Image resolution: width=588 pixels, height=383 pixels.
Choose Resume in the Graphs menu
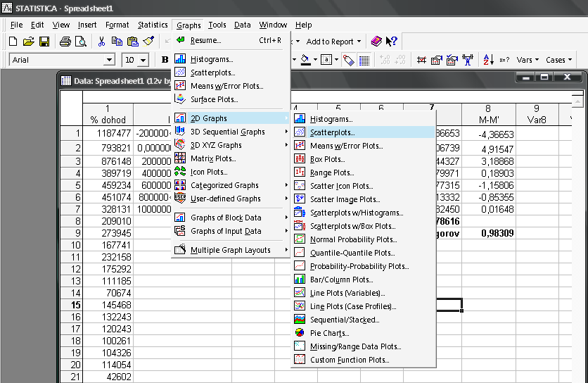(231, 40)
